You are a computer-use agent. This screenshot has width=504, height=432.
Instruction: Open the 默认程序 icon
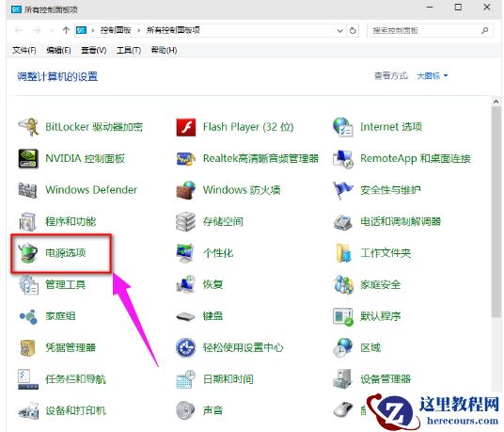(343, 316)
